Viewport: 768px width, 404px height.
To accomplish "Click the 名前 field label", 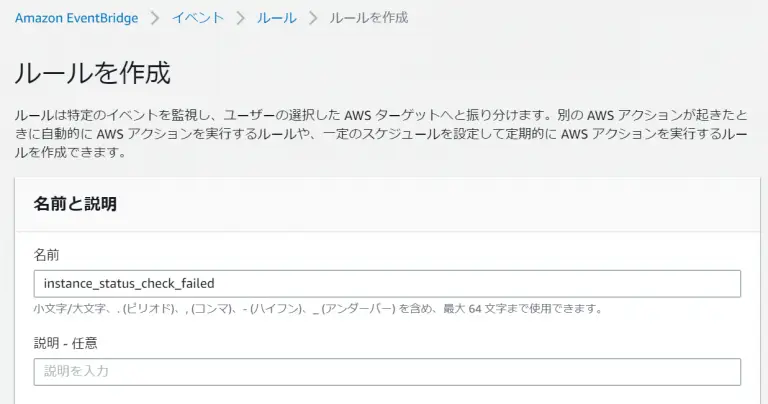I will click(47, 255).
